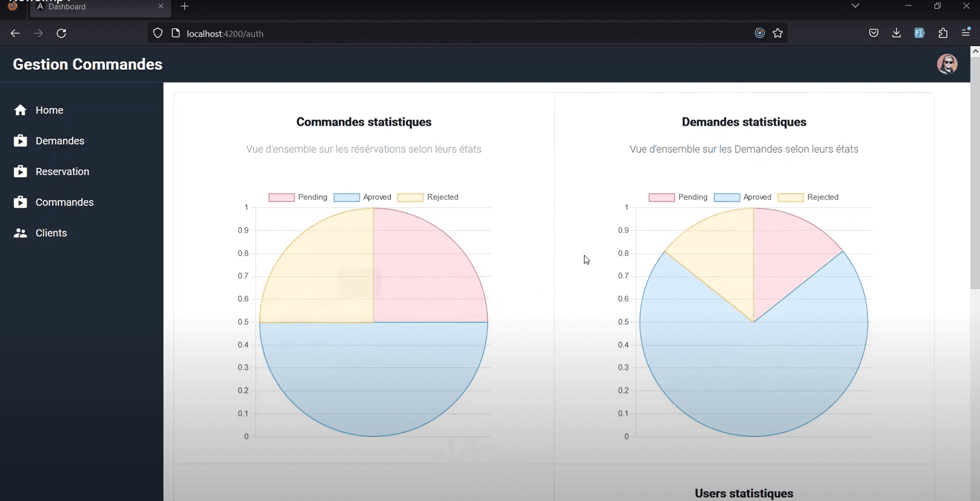Click the Home house icon

click(x=20, y=110)
